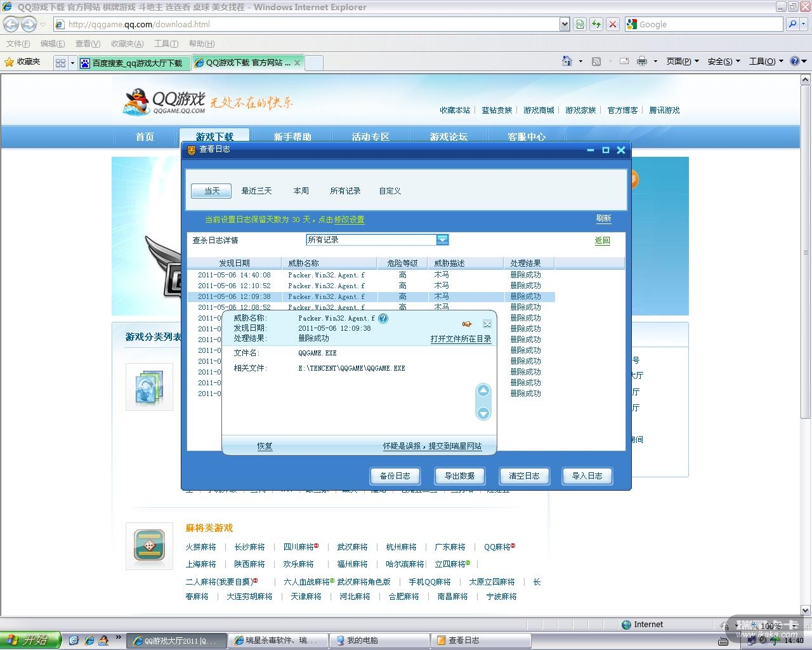Close the QQ游戏下载 browser tab
Image resolution: width=812 pixels, height=650 pixels.
(297, 63)
